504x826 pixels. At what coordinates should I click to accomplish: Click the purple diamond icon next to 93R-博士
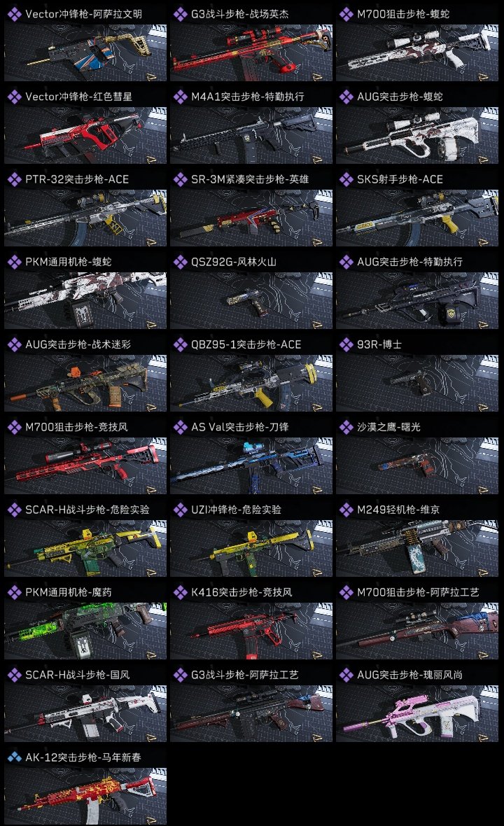[x=346, y=344]
